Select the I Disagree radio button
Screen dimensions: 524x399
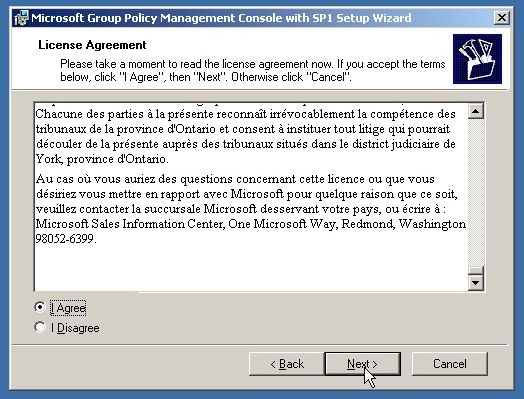tap(40, 327)
